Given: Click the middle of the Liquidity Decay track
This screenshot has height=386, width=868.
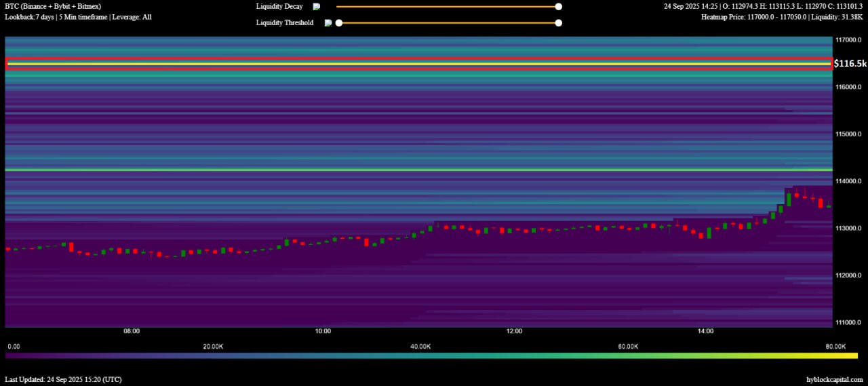Looking at the screenshot, I should pos(448,7).
